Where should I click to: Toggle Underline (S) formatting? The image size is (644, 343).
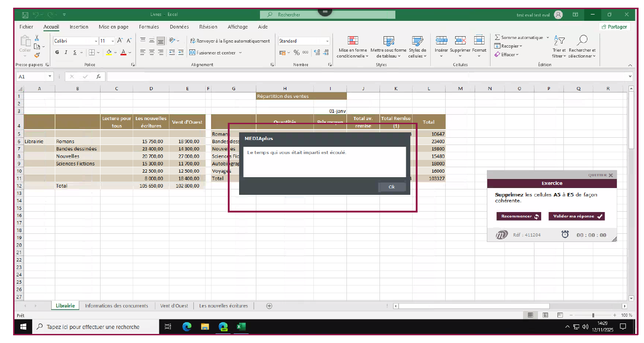(75, 53)
